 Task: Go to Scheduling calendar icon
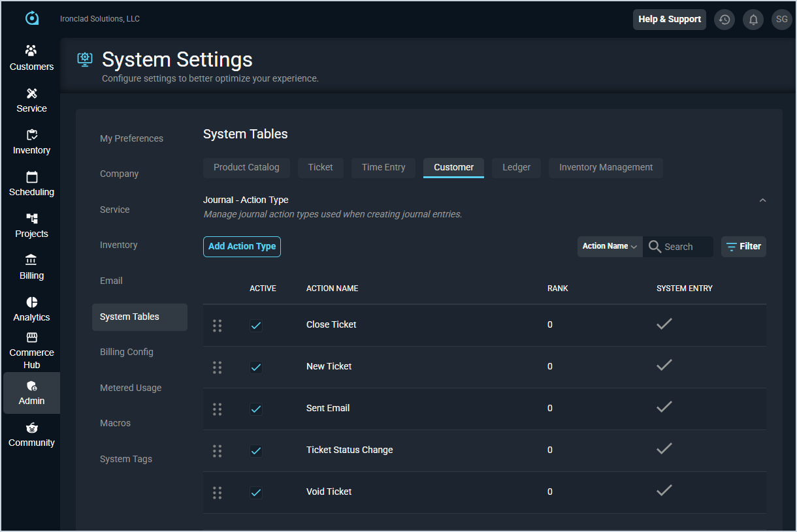(31, 177)
